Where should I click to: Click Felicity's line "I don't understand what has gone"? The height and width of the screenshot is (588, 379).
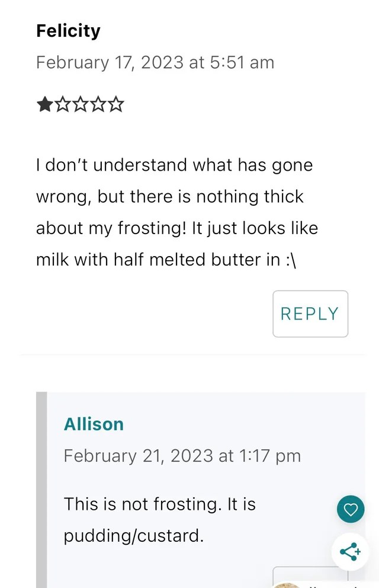174,165
